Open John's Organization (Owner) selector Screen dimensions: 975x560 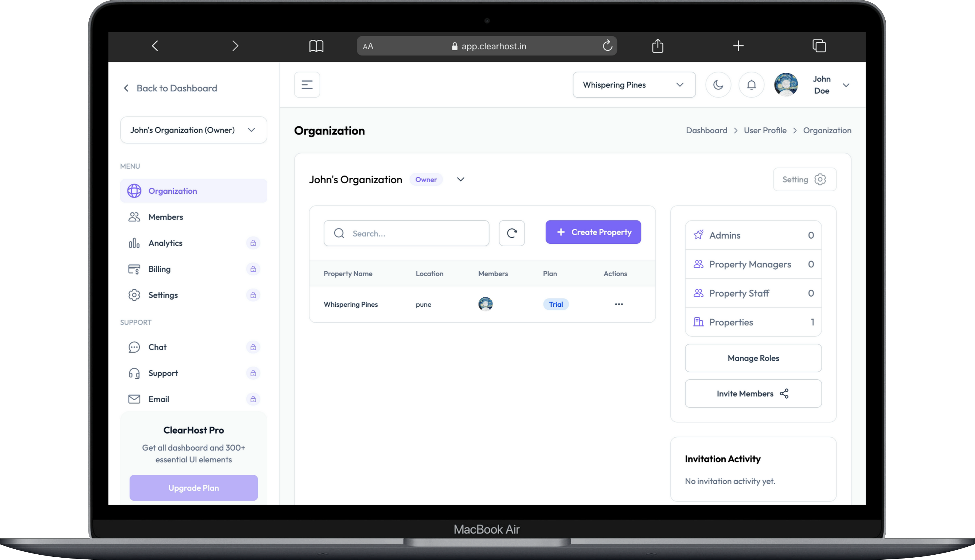point(193,130)
